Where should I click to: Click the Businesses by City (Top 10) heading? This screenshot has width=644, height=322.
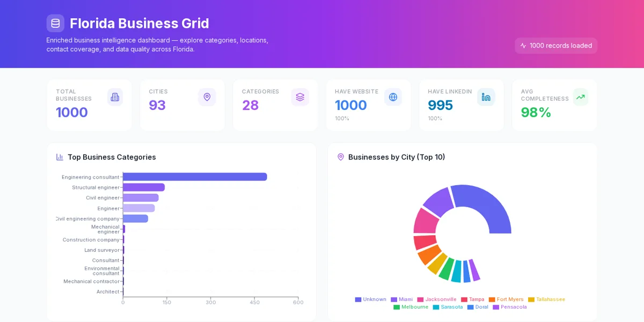click(397, 157)
